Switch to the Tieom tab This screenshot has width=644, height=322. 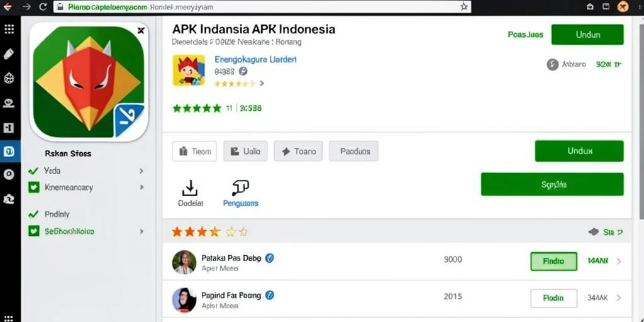[x=194, y=152]
